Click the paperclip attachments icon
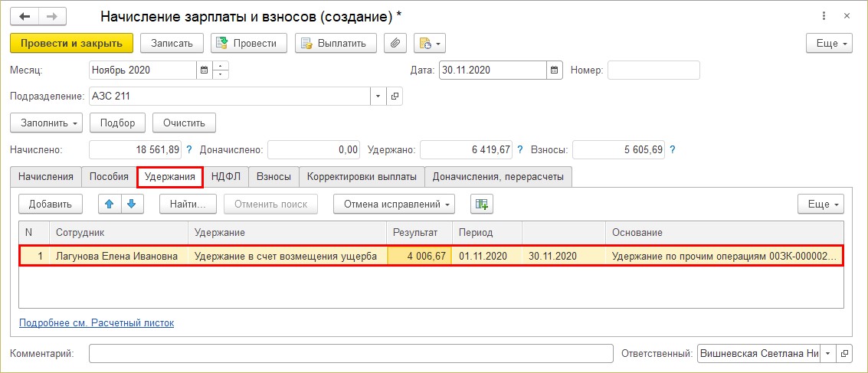 pyautogui.click(x=395, y=43)
